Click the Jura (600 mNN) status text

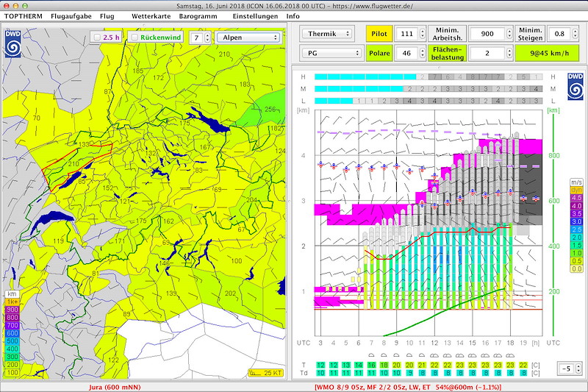tap(115, 387)
